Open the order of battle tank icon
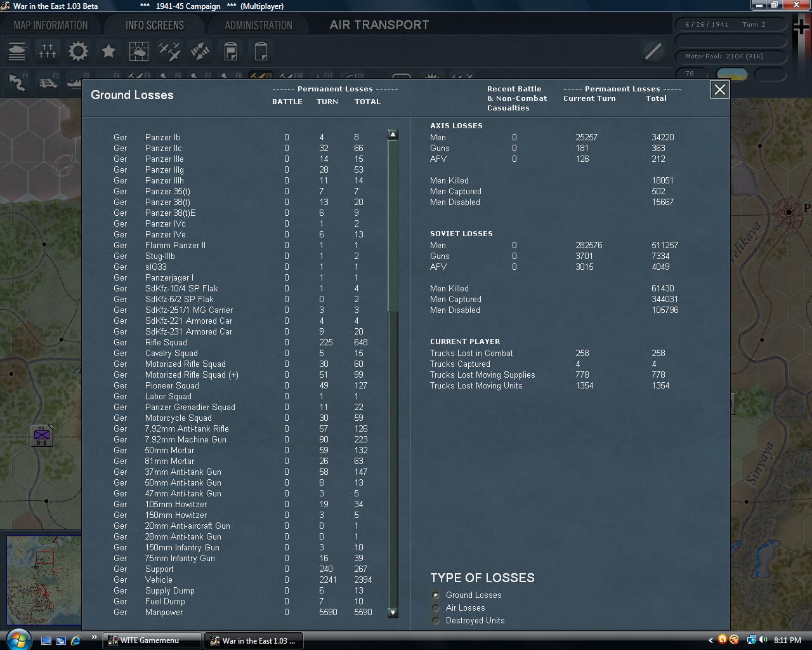 (x=17, y=51)
